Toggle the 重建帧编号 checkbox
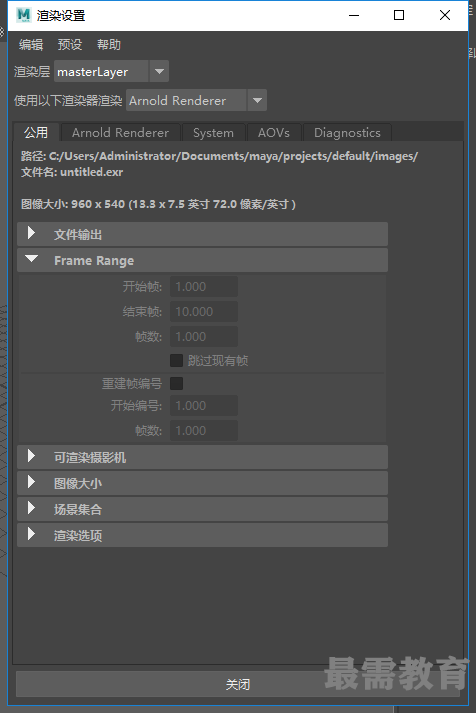 click(176, 383)
